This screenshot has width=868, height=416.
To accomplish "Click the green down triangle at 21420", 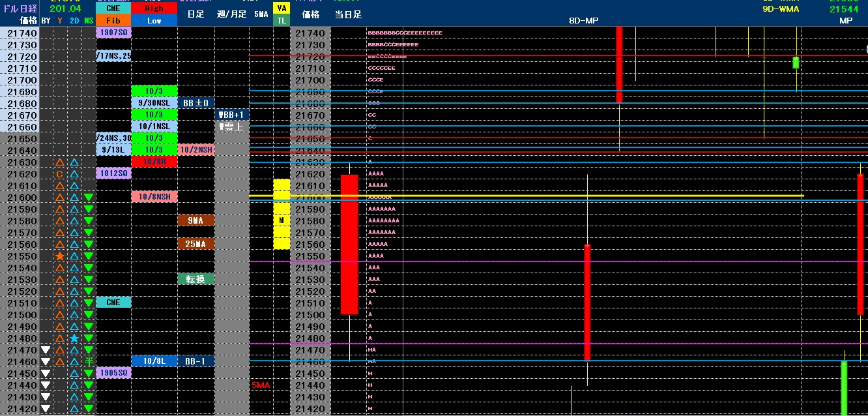I will (x=89, y=409).
